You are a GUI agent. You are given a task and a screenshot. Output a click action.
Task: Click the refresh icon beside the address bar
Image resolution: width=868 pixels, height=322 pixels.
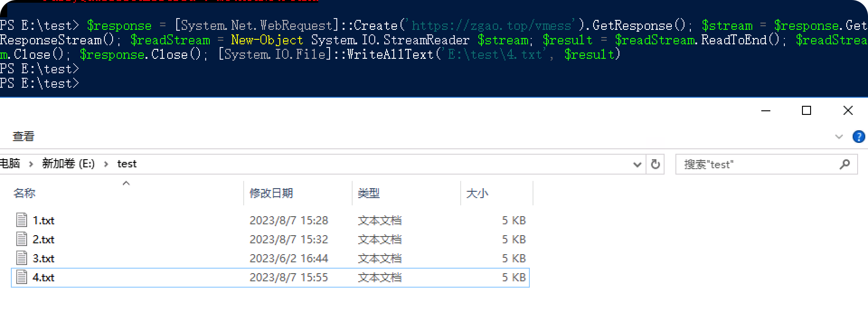[655, 164]
